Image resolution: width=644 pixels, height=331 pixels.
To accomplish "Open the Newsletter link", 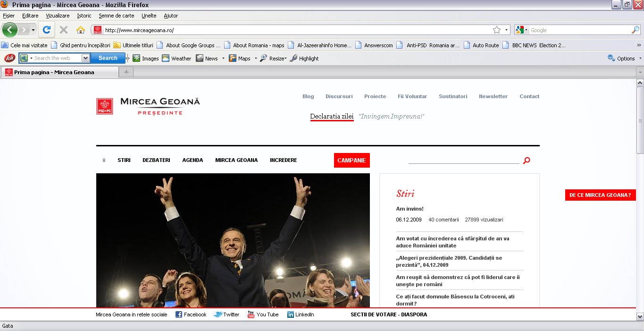I will pyautogui.click(x=493, y=96).
